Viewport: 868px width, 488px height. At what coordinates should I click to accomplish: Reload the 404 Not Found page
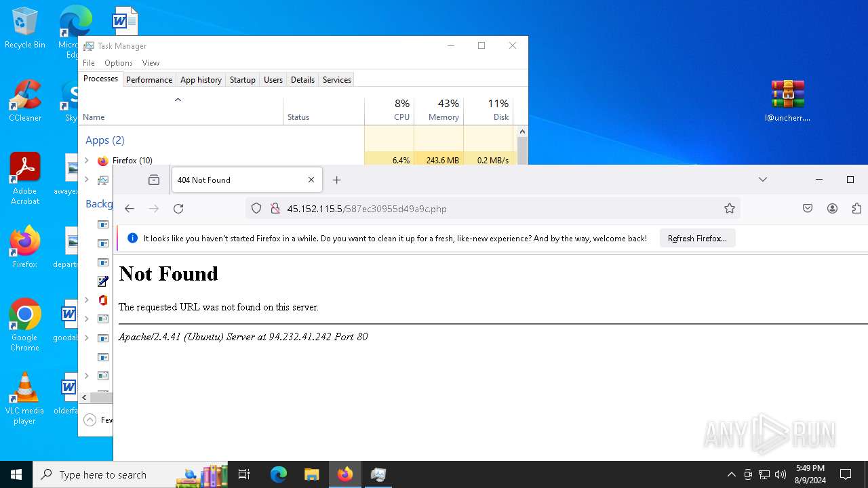178,209
